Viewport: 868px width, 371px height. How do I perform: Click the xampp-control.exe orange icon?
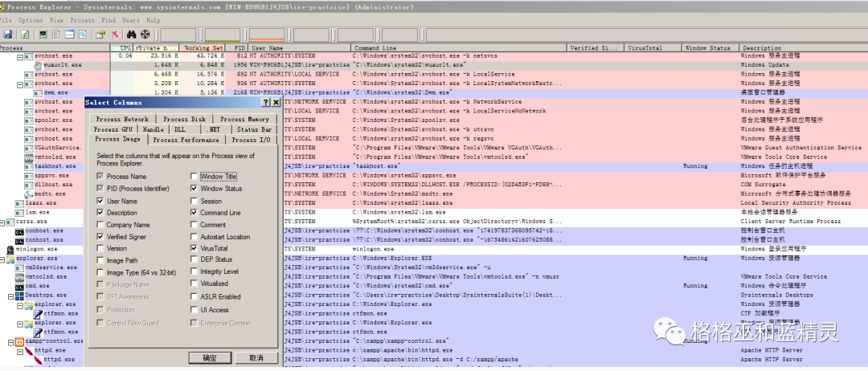point(20,341)
